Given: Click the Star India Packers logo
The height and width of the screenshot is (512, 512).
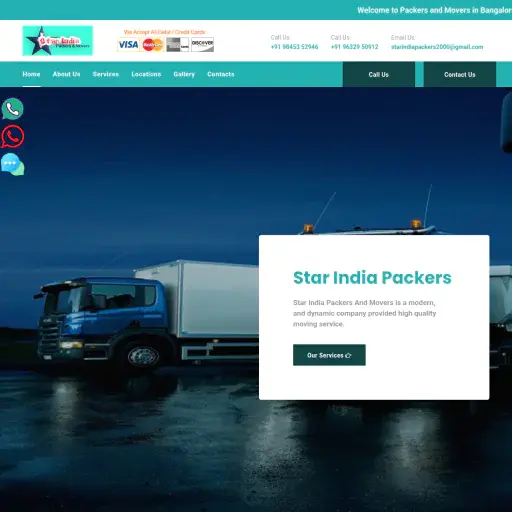Looking at the screenshot, I should coord(58,41).
